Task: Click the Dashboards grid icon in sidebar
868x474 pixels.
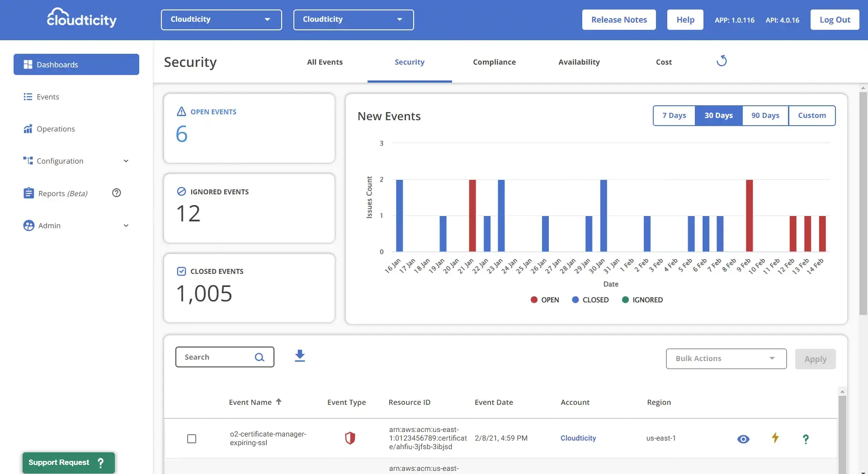Action: [x=28, y=65]
